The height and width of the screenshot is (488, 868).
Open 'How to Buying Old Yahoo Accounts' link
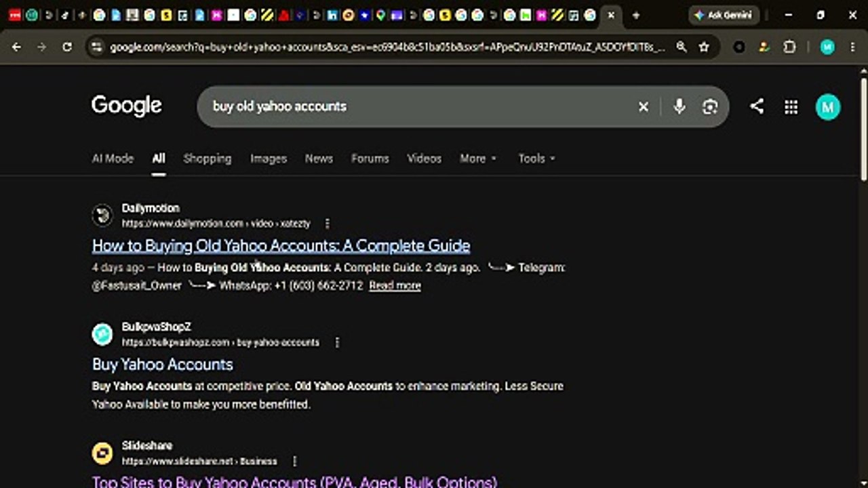pyautogui.click(x=281, y=245)
